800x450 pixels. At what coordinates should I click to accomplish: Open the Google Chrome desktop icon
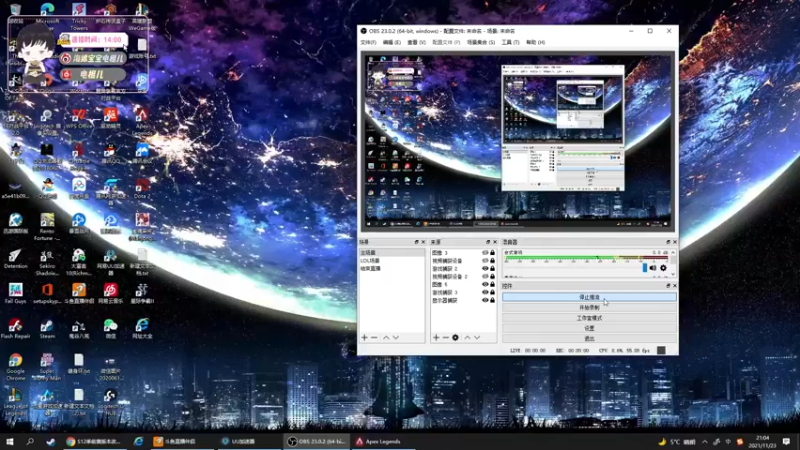15,366
